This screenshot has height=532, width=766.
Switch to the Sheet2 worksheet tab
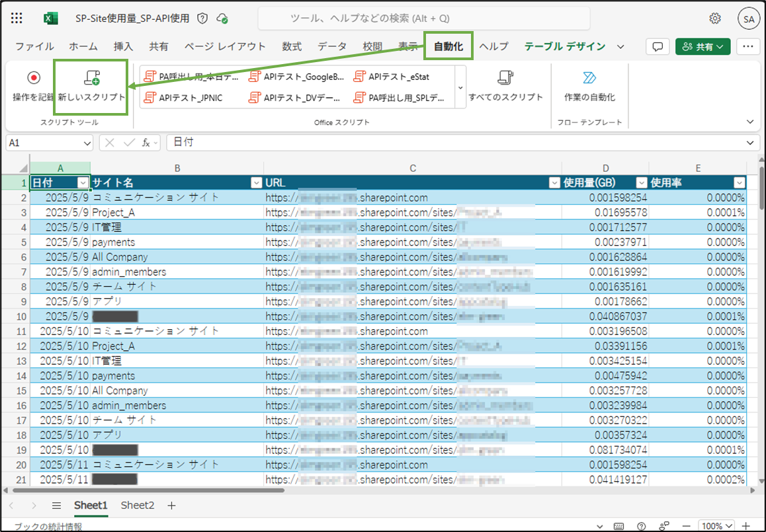click(x=138, y=506)
